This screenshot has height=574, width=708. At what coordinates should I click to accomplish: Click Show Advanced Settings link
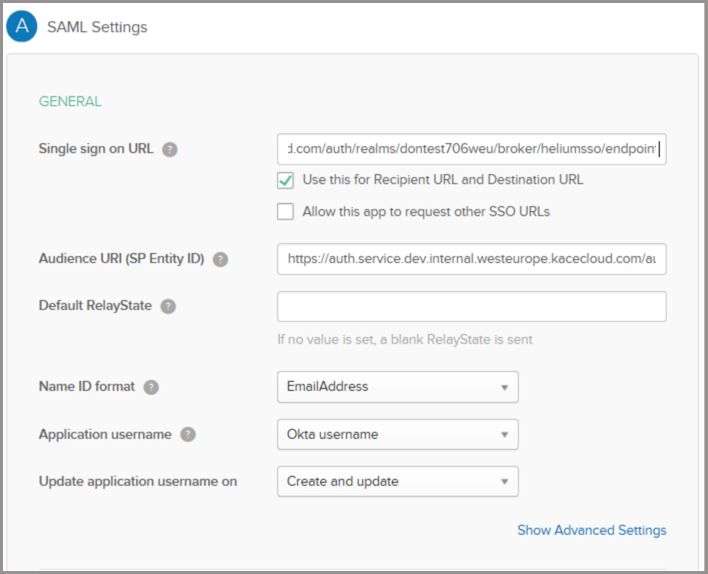[591, 530]
